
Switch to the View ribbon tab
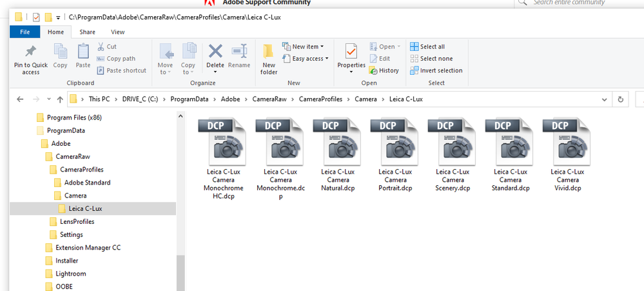tap(118, 32)
